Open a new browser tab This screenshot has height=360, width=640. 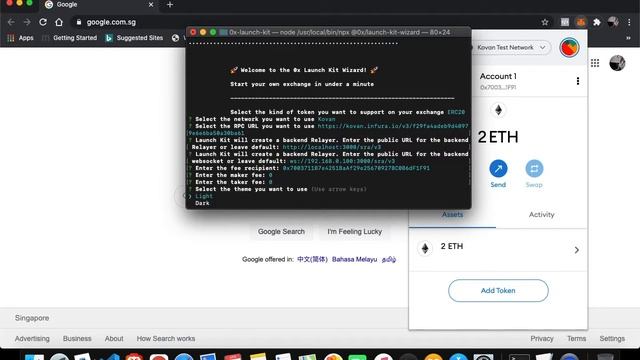point(170,4)
